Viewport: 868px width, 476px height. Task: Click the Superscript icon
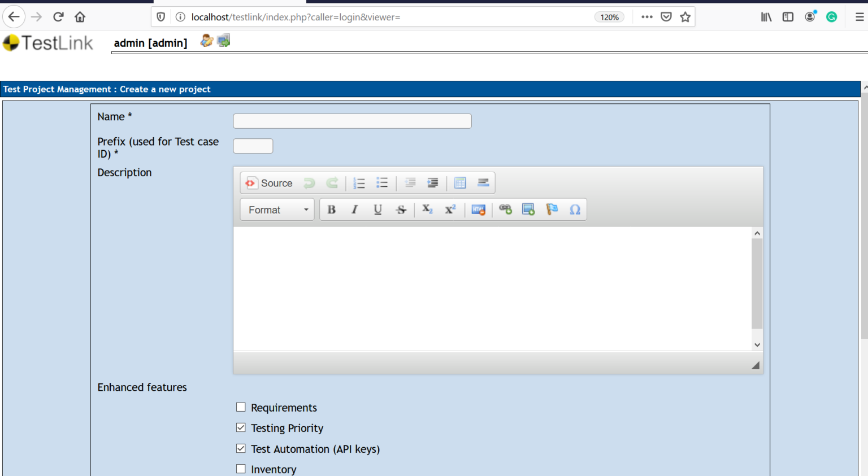(x=450, y=209)
